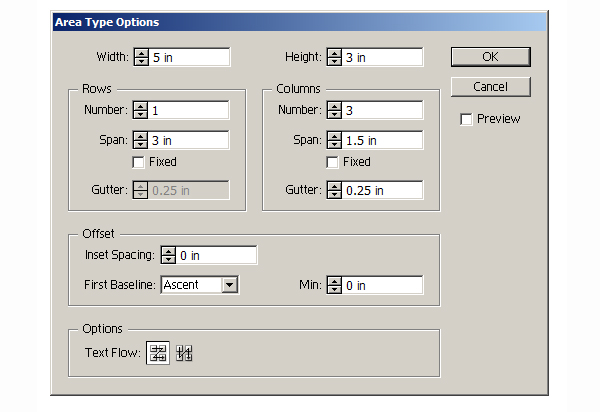The image size is (600, 412).
Task: Click the Width input field
Action: point(189,58)
